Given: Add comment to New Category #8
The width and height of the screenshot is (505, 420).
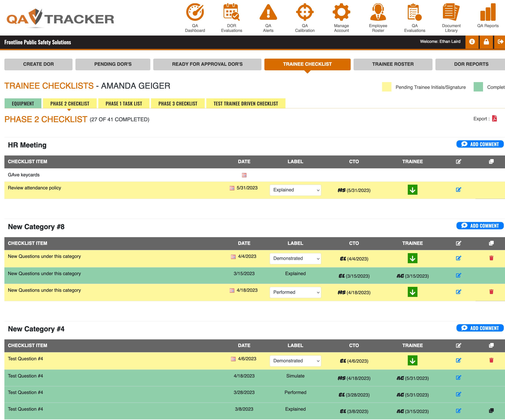Looking at the screenshot, I should pos(480,226).
